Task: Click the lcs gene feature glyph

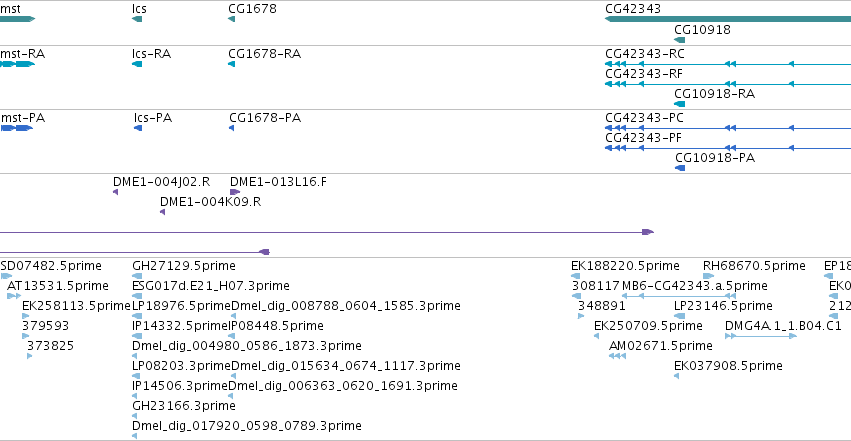Action: [137, 19]
